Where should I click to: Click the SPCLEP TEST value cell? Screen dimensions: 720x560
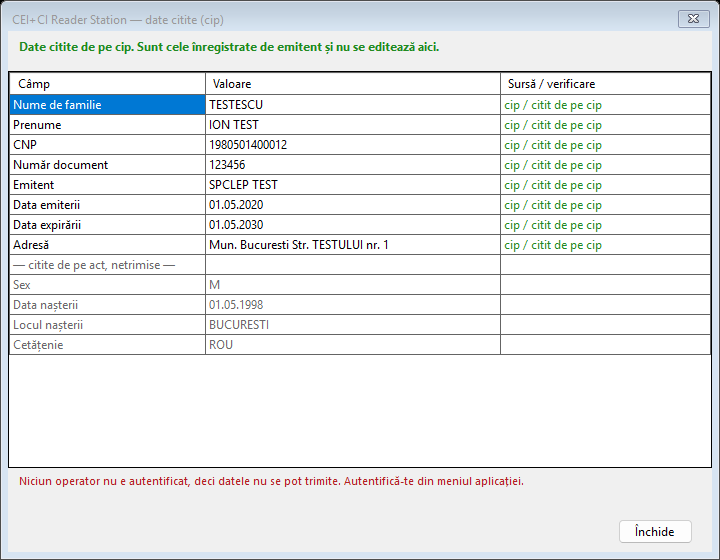(x=353, y=185)
